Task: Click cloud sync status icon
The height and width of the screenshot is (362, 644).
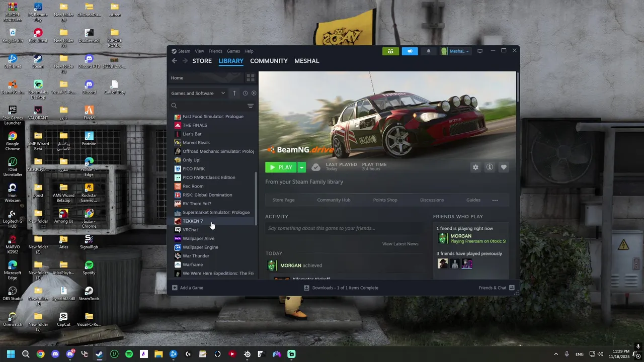Action: (x=315, y=167)
